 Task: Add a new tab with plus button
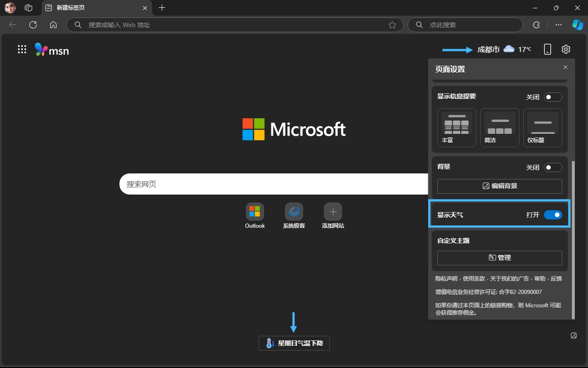coord(162,8)
